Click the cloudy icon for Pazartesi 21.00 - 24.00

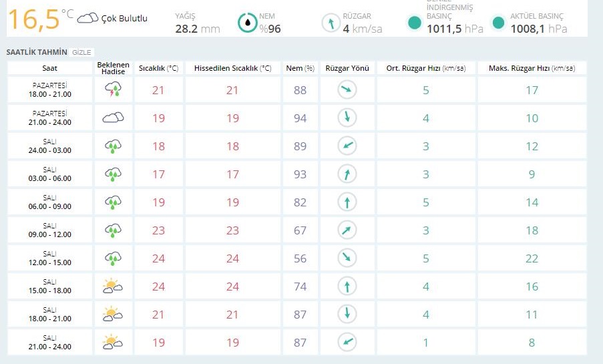pos(113,118)
